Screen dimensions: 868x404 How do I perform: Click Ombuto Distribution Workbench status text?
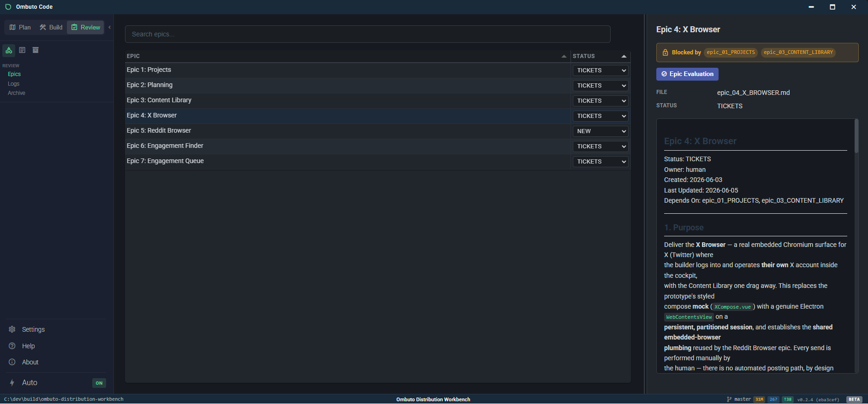(x=433, y=399)
